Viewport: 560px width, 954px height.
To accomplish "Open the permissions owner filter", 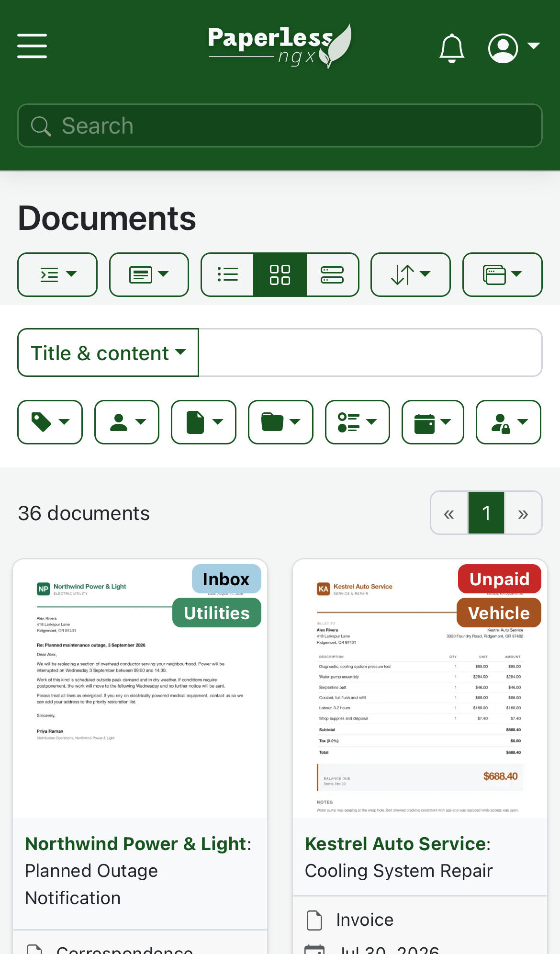I will pos(509,422).
